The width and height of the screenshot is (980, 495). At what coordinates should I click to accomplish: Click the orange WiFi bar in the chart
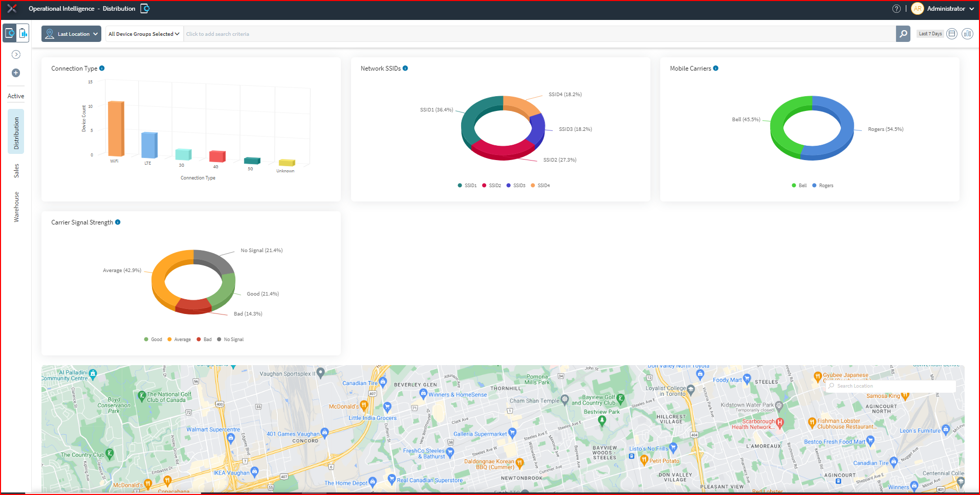(116, 128)
